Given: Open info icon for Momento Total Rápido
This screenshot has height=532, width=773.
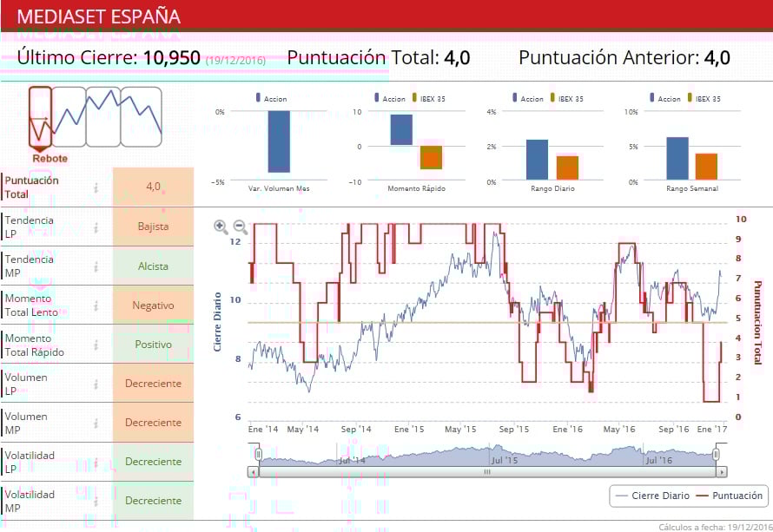Looking at the screenshot, I should 96,345.
